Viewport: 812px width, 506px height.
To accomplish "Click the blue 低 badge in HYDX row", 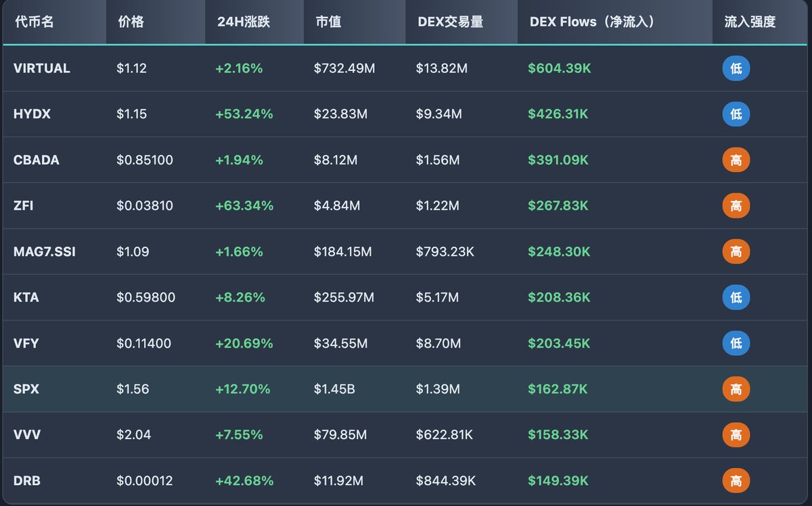I will 736,114.
